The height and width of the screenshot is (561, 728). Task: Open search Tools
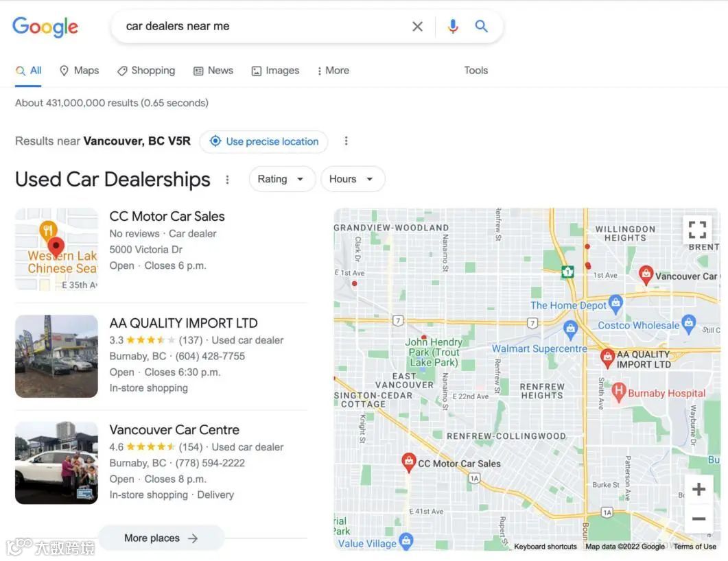coord(476,71)
